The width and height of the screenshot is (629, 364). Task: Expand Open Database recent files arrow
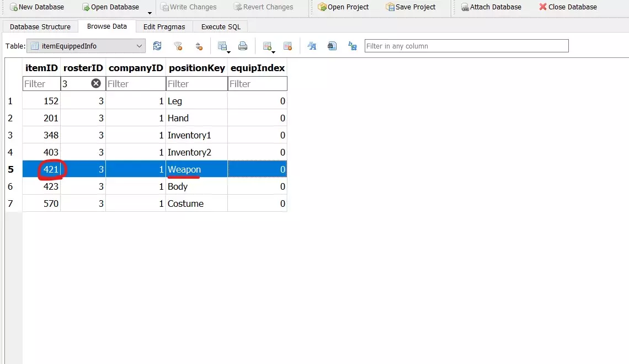pos(150,13)
